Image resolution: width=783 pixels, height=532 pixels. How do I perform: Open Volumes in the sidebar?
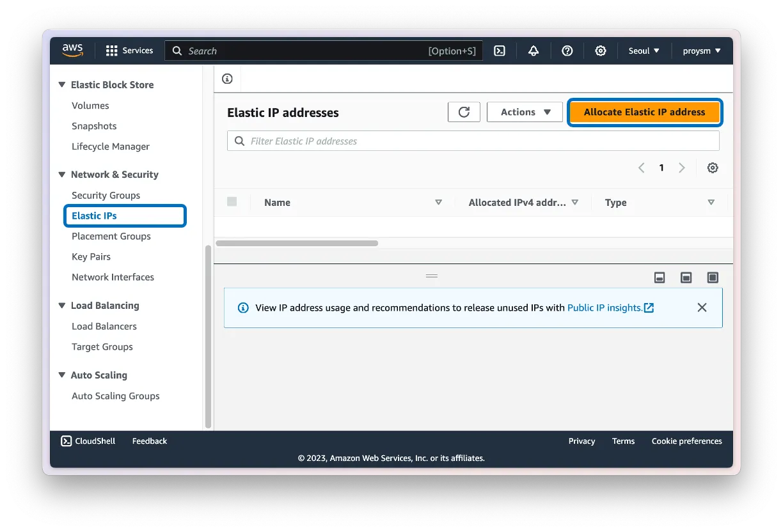(90, 106)
